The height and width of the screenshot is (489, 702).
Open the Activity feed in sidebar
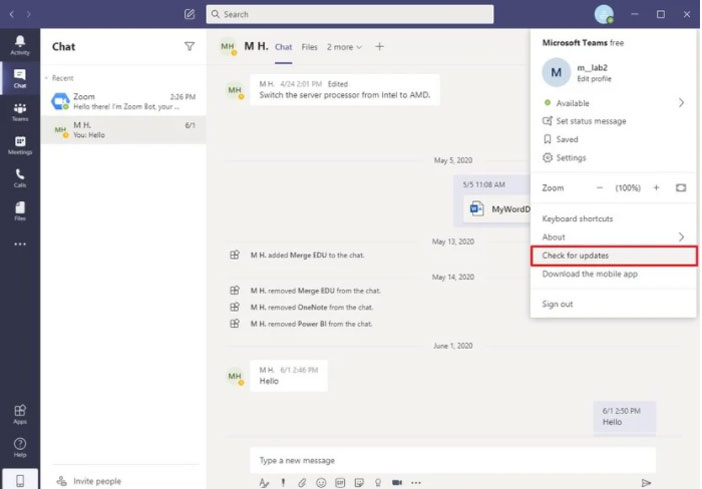point(20,44)
